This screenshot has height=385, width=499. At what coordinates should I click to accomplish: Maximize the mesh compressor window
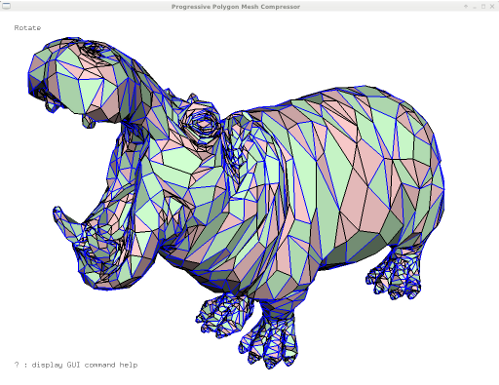point(483,6)
